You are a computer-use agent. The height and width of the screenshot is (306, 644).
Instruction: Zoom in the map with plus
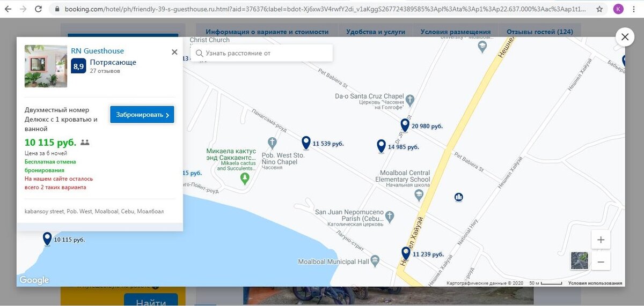(601, 240)
